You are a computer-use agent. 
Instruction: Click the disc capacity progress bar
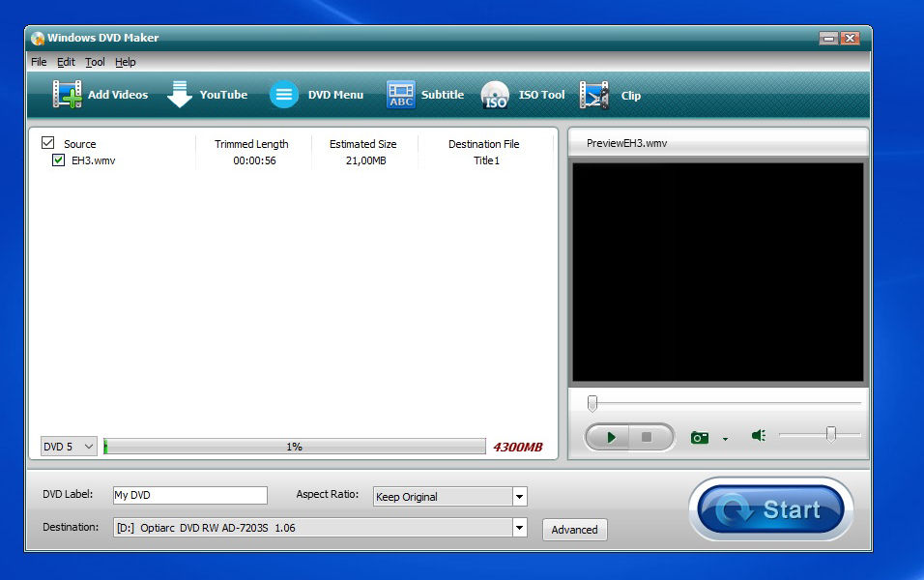(x=295, y=447)
